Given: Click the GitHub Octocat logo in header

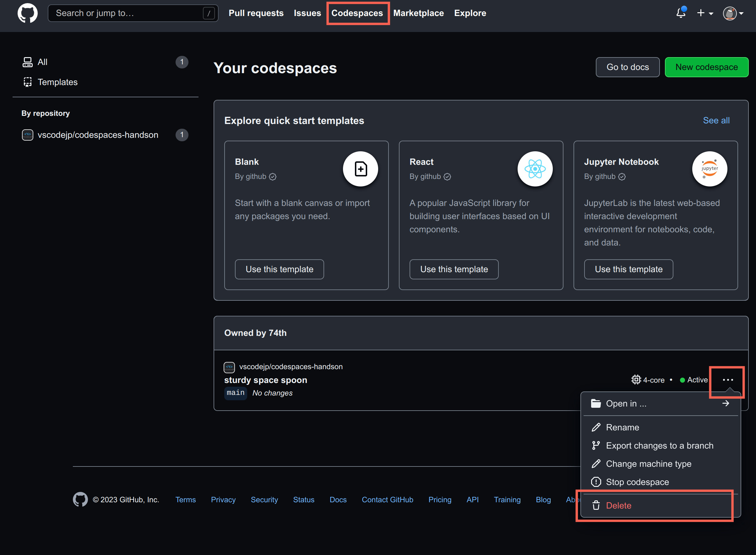Looking at the screenshot, I should [x=28, y=13].
